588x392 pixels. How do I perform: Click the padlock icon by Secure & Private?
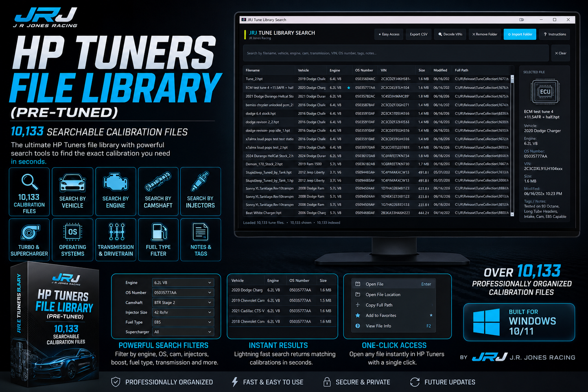point(327,382)
